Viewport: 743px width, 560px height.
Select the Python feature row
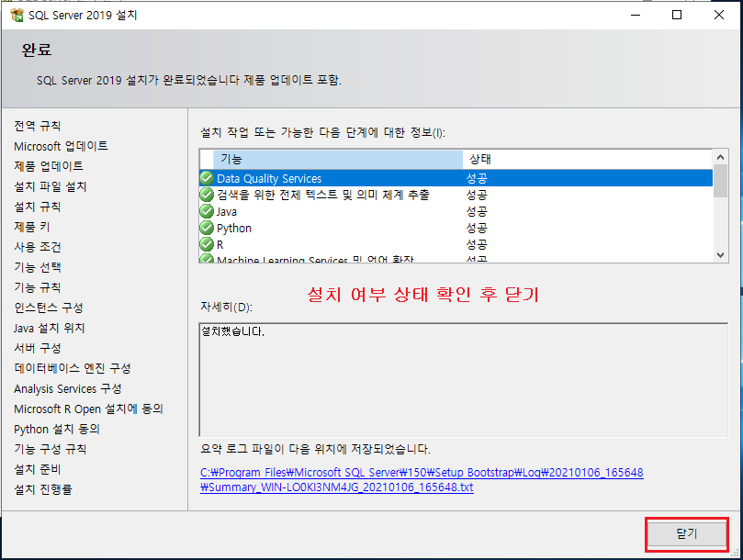click(456, 228)
